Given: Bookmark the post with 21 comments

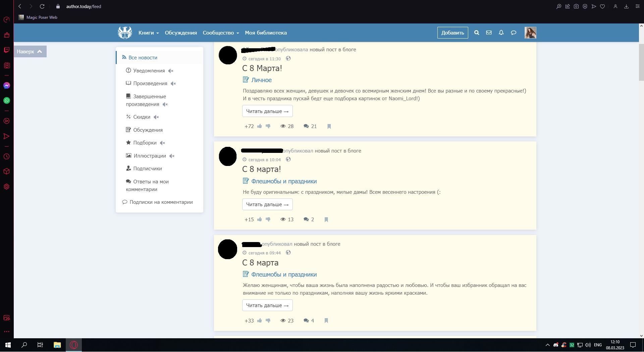Looking at the screenshot, I should point(329,126).
